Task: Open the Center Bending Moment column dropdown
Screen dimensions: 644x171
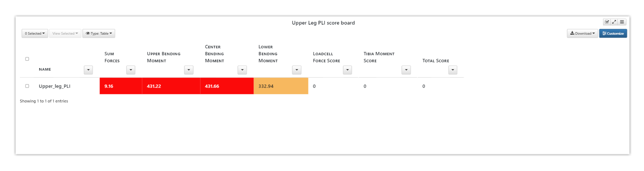Action: tap(242, 70)
